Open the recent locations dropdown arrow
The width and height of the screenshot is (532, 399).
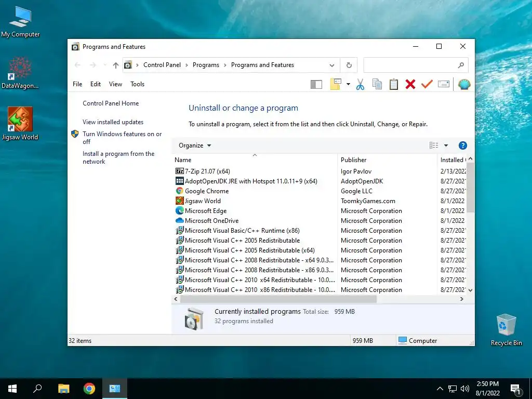coord(105,65)
